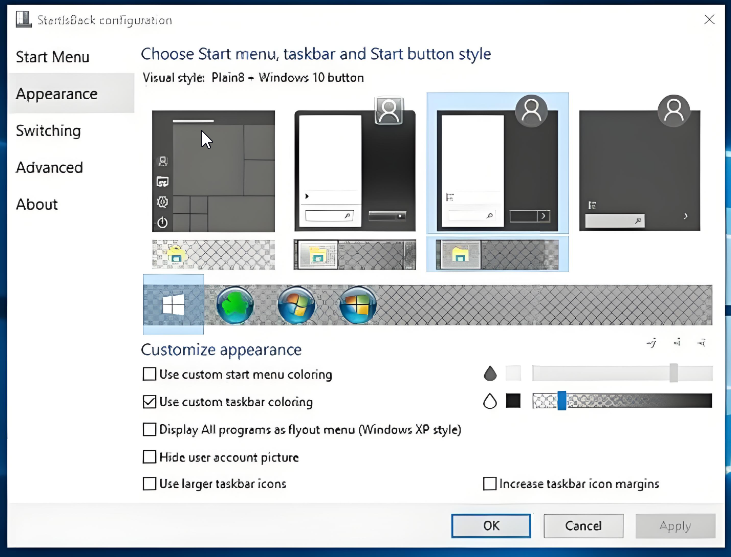Enable Use custom start menu coloring

coord(150,374)
